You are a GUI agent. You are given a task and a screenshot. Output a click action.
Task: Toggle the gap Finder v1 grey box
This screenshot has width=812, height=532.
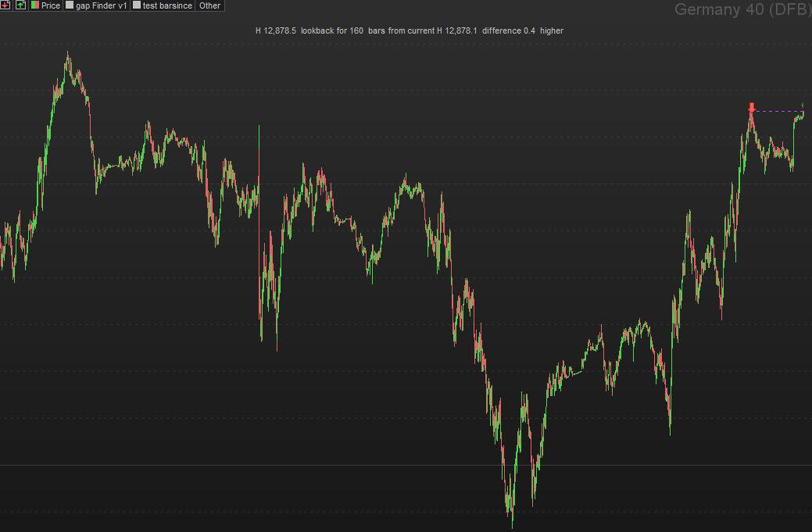click(70, 5)
